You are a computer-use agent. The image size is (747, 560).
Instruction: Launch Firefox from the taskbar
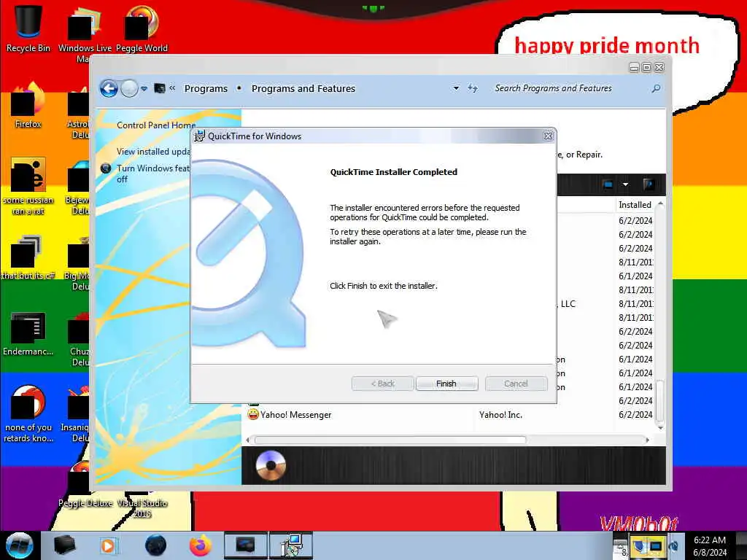201,545
